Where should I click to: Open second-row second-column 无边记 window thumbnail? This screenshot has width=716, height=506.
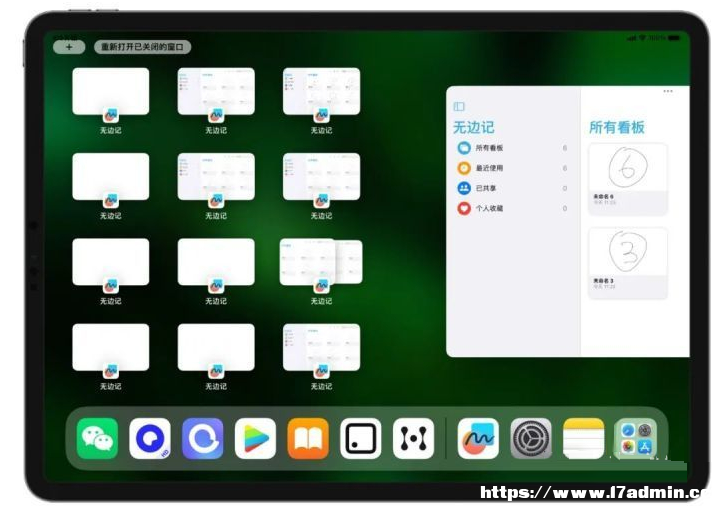pyautogui.click(x=216, y=177)
